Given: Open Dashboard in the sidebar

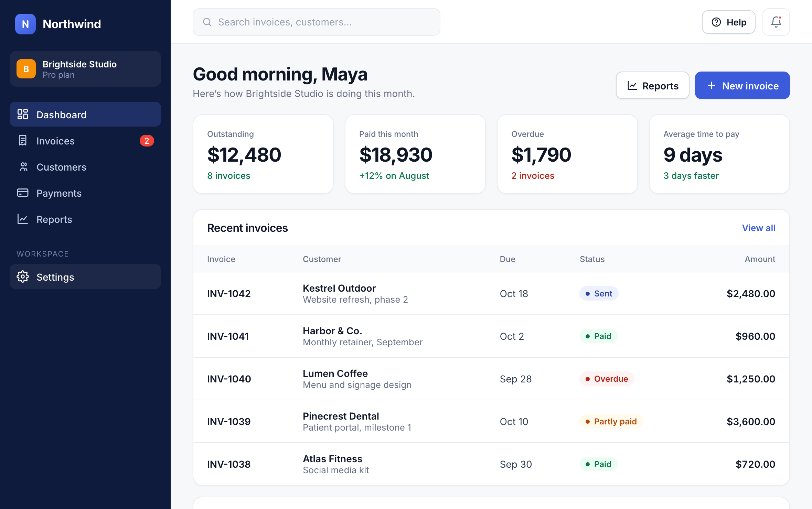Looking at the screenshot, I should point(85,115).
